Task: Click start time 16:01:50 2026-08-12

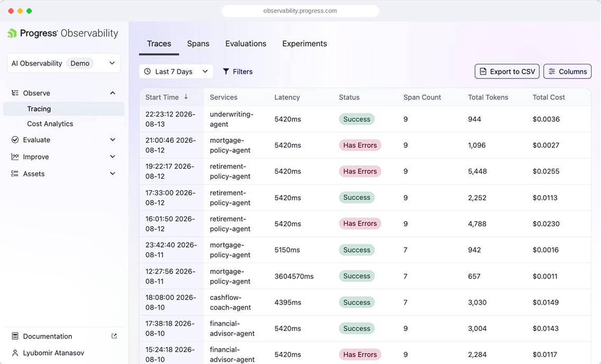Action: click(x=170, y=224)
